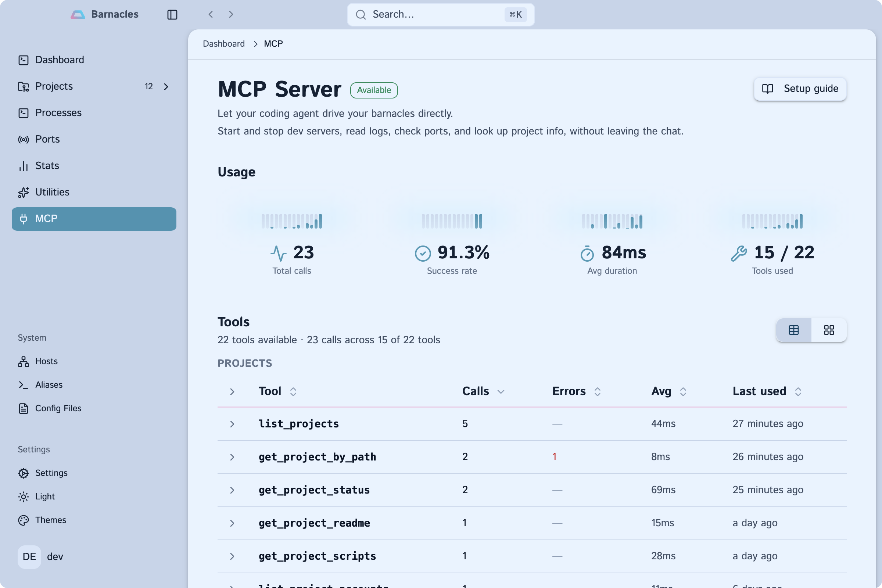Image resolution: width=882 pixels, height=588 pixels.
Task: Click the search magnifier icon
Action: tap(361, 15)
